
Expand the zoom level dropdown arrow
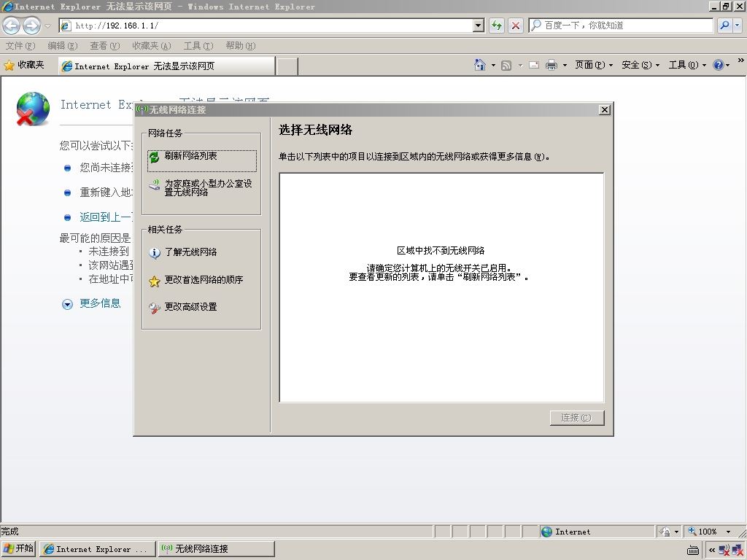click(x=728, y=532)
